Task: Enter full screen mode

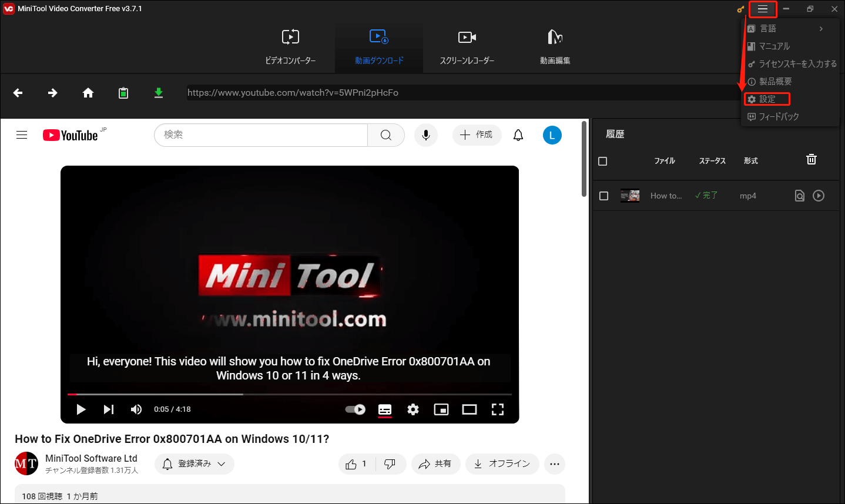Action: pos(498,409)
